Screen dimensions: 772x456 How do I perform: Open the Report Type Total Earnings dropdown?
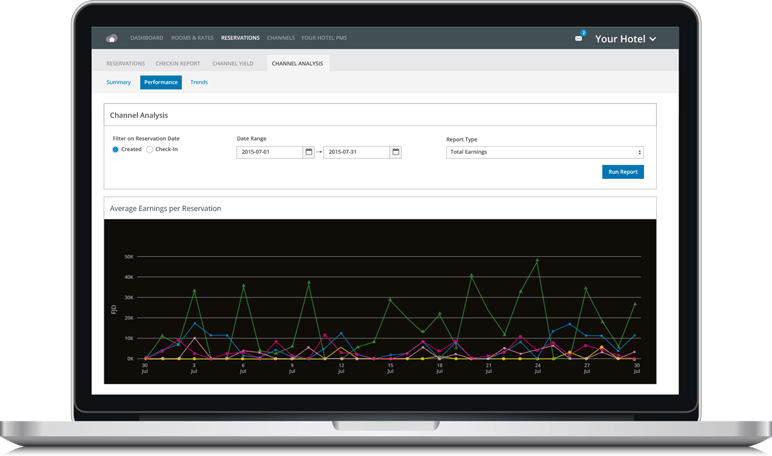click(x=545, y=152)
